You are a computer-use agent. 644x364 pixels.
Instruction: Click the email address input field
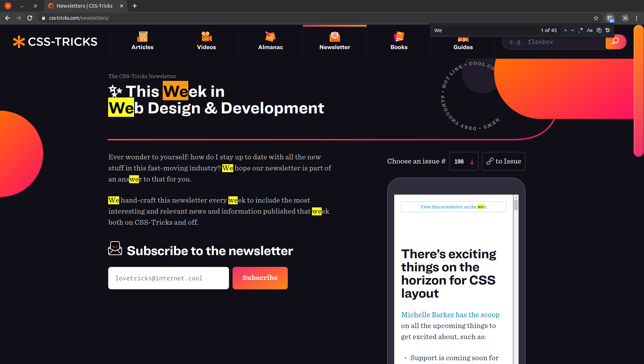point(169,278)
